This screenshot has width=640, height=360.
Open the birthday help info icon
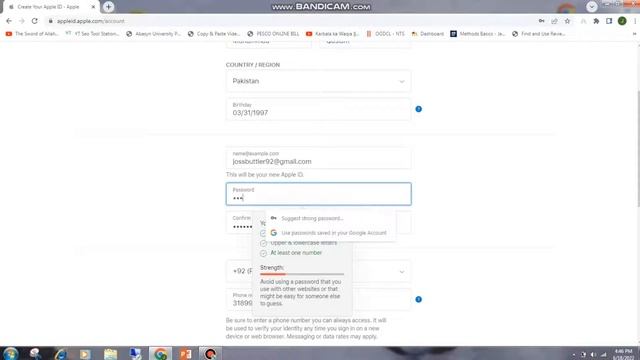coord(418,109)
